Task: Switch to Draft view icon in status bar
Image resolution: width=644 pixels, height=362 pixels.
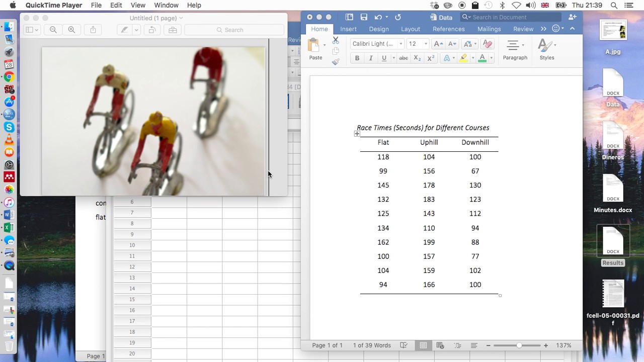Action: tap(474, 345)
